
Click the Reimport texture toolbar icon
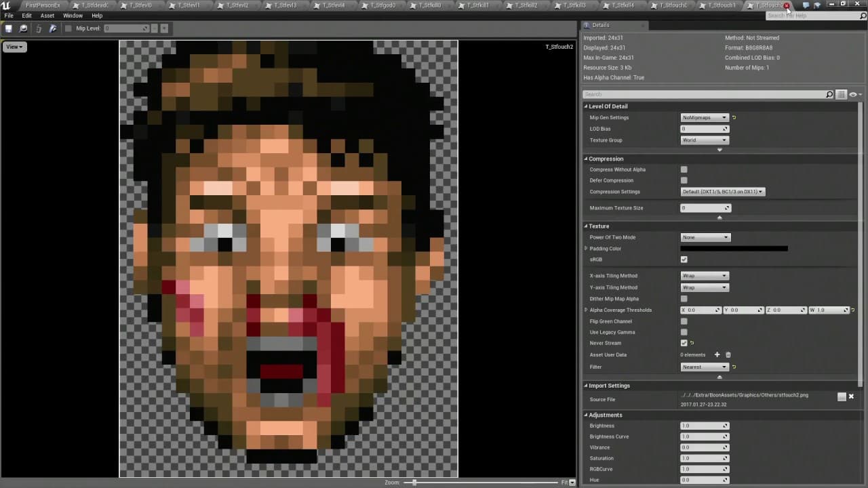[38, 28]
